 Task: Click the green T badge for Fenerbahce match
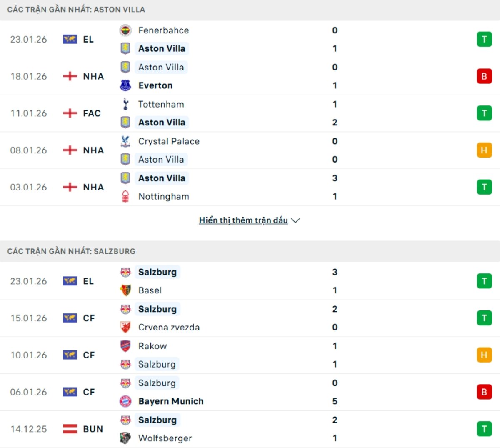point(484,39)
